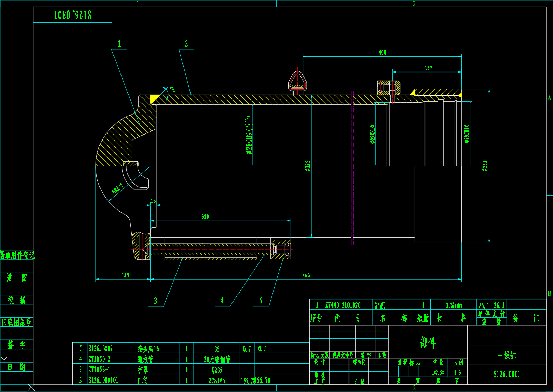Select the 320 dimension above the fluid tube
The image size is (553, 392).
tap(205, 217)
